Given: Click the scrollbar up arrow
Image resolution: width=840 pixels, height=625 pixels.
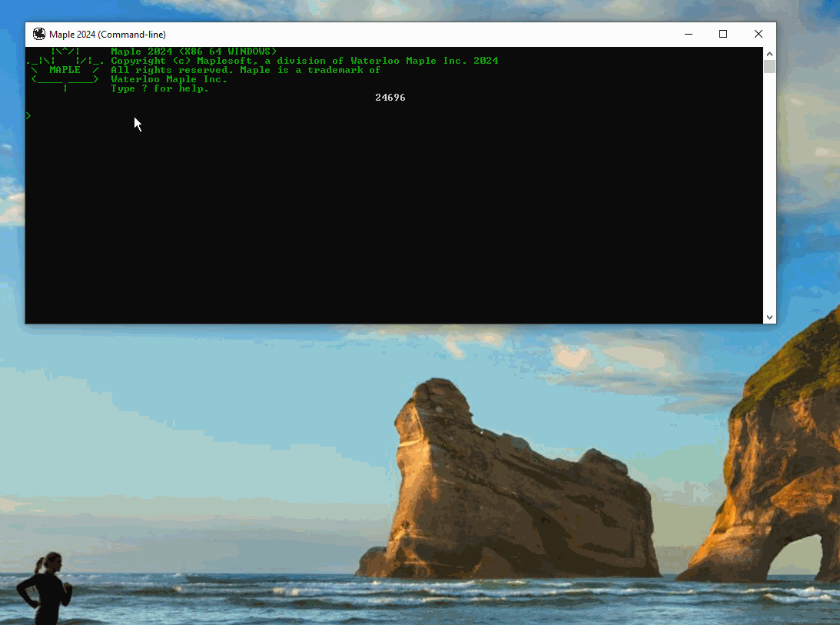Looking at the screenshot, I should (769, 54).
